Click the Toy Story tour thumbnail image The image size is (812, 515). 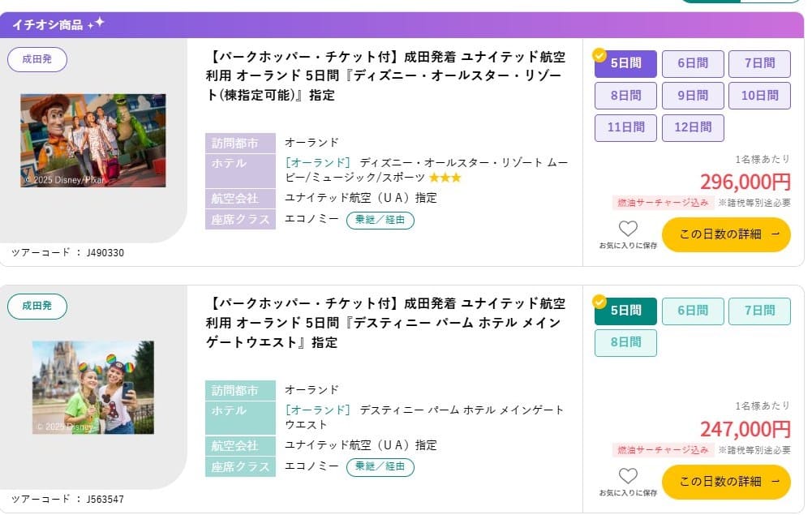pyautogui.click(x=93, y=140)
